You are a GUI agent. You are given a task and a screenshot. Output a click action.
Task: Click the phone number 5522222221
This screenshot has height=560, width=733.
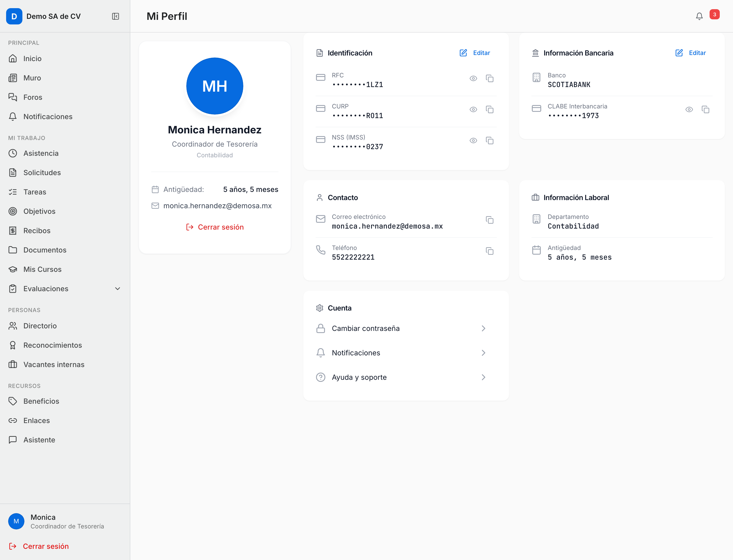click(x=353, y=257)
